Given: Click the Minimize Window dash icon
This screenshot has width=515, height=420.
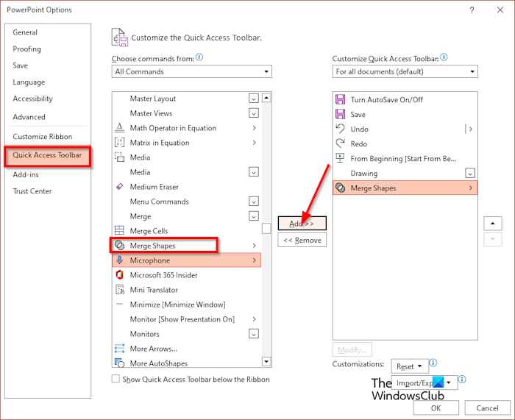Looking at the screenshot, I should click(x=119, y=304).
